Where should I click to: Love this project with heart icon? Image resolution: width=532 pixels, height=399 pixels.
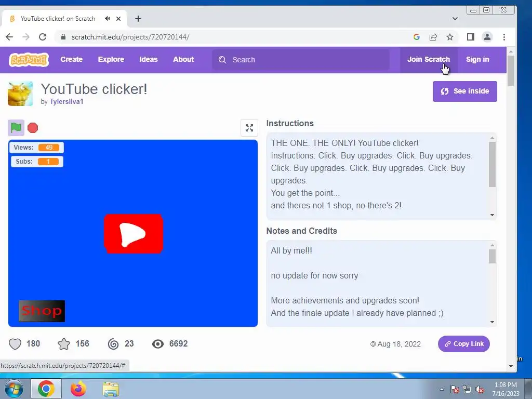click(x=15, y=344)
